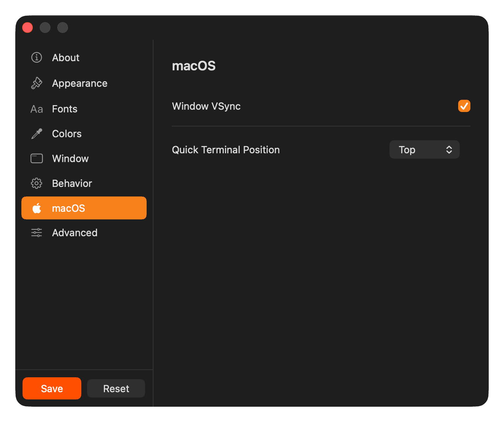Viewport: 504px width, 422px height.
Task: Click the Apple logo on macOS entry
Action: [37, 208]
